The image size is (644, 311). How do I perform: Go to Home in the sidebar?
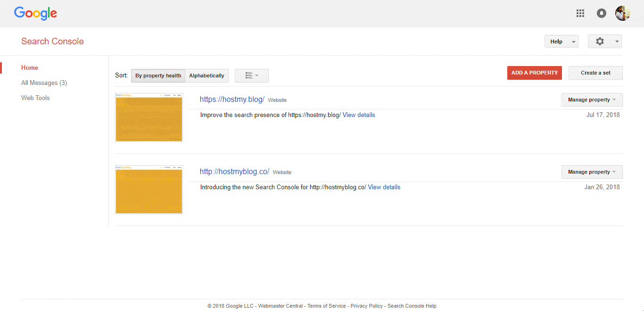30,68
